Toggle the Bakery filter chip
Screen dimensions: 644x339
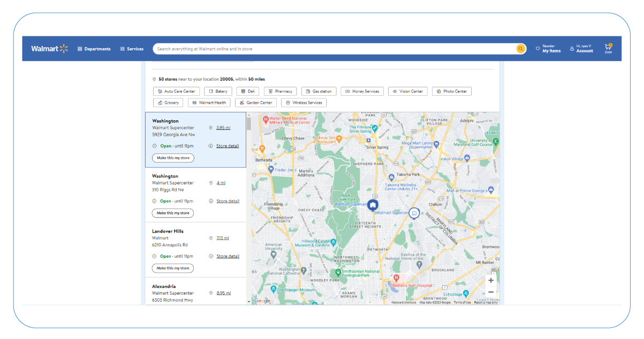coord(218,91)
